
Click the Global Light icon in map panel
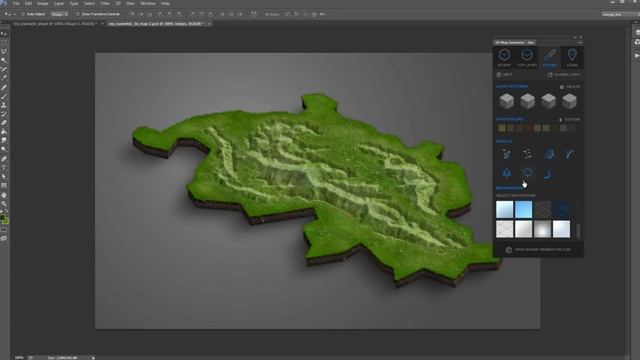pos(550,75)
